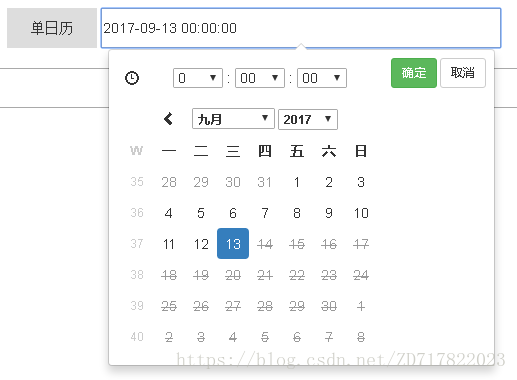
Task: Click the 单日历 label
Action: pyautogui.click(x=52, y=28)
